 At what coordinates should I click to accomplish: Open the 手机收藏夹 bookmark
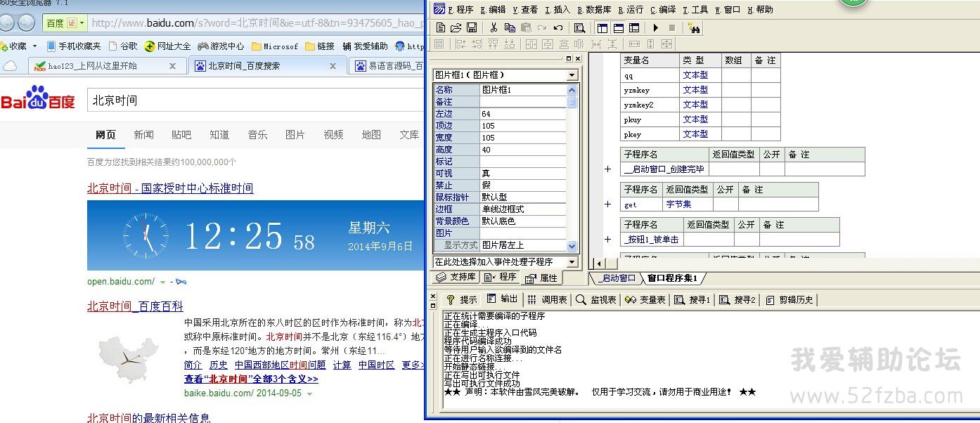point(73,46)
